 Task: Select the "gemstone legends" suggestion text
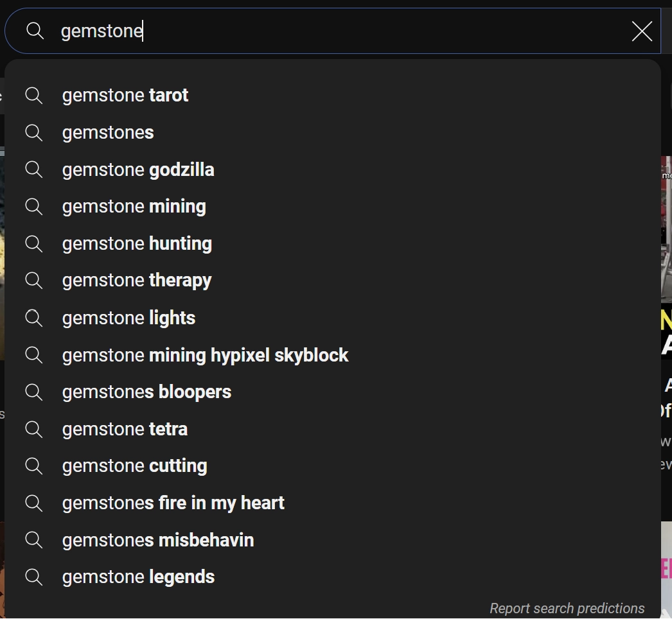pyautogui.click(x=138, y=577)
